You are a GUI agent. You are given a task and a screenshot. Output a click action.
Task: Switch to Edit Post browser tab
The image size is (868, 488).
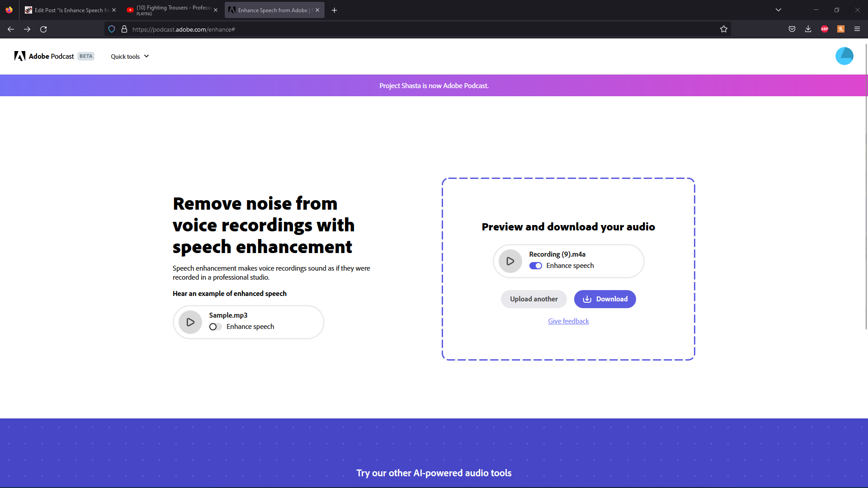[x=68, y=10]
